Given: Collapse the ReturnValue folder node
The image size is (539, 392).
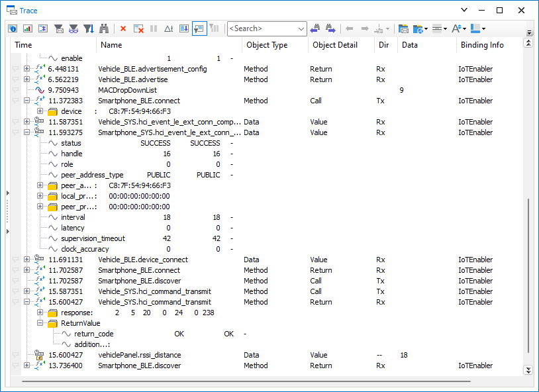Looking at the screenshot, I should pyautogui.click(x=40, y=323).
